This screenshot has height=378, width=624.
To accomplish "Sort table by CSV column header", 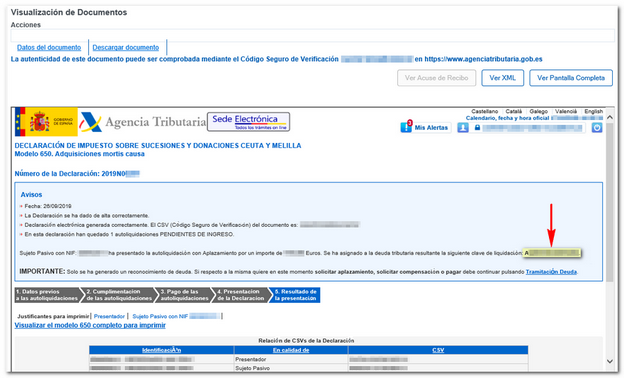I will [x=438, y=350].
